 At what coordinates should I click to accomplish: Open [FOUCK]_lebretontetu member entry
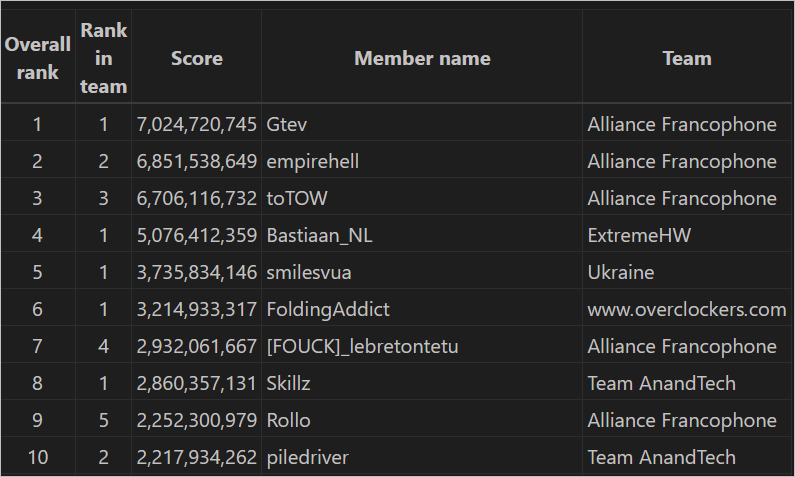coord(362,347)
